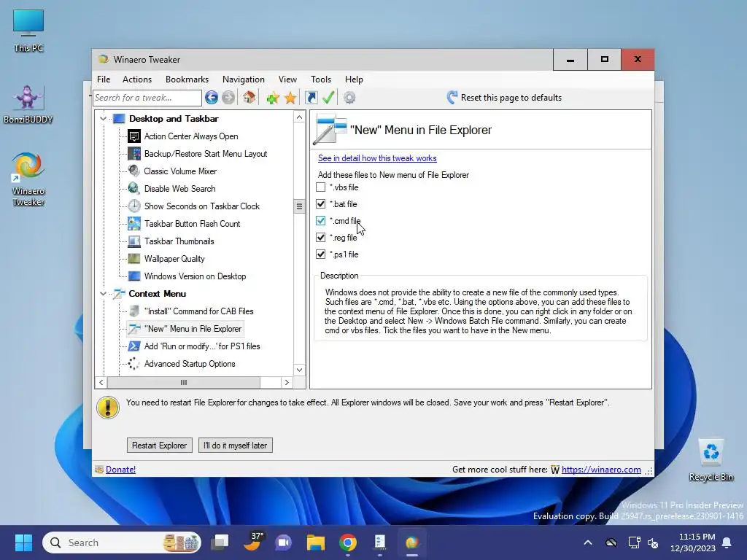Enable the *.vbs file checkbox
The height and width of the screenshot is (560, 747).
coord(321,187)
